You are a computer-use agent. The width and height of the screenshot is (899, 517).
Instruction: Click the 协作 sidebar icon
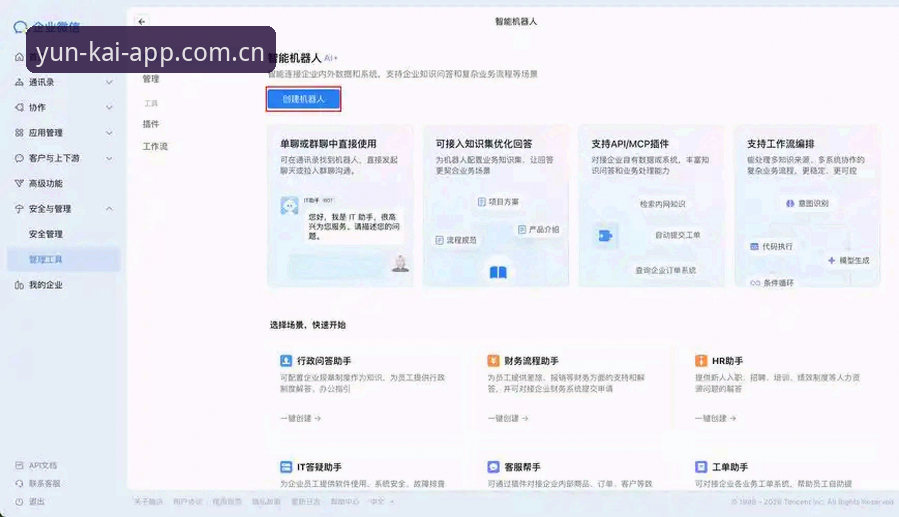click(x=19, y=107)
